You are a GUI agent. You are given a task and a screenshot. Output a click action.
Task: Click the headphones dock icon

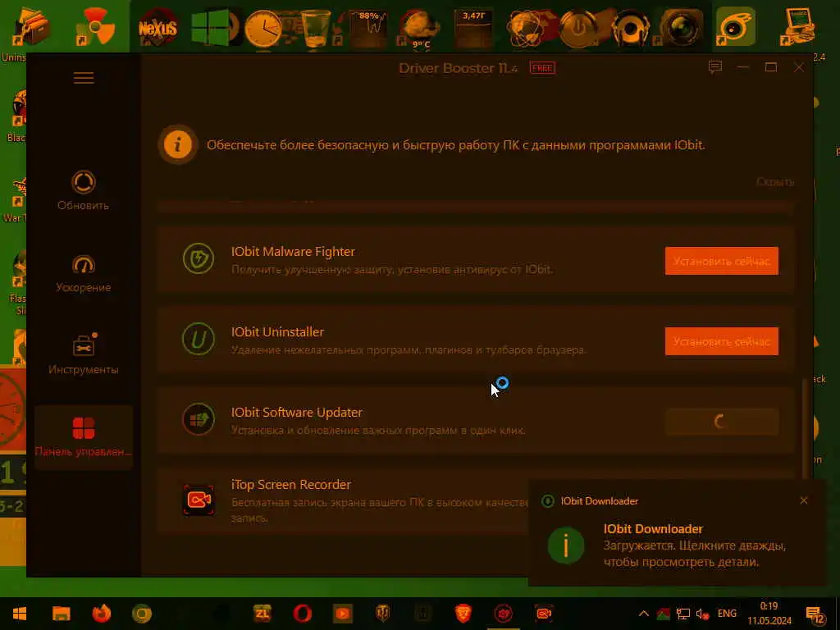coord(631,27)
